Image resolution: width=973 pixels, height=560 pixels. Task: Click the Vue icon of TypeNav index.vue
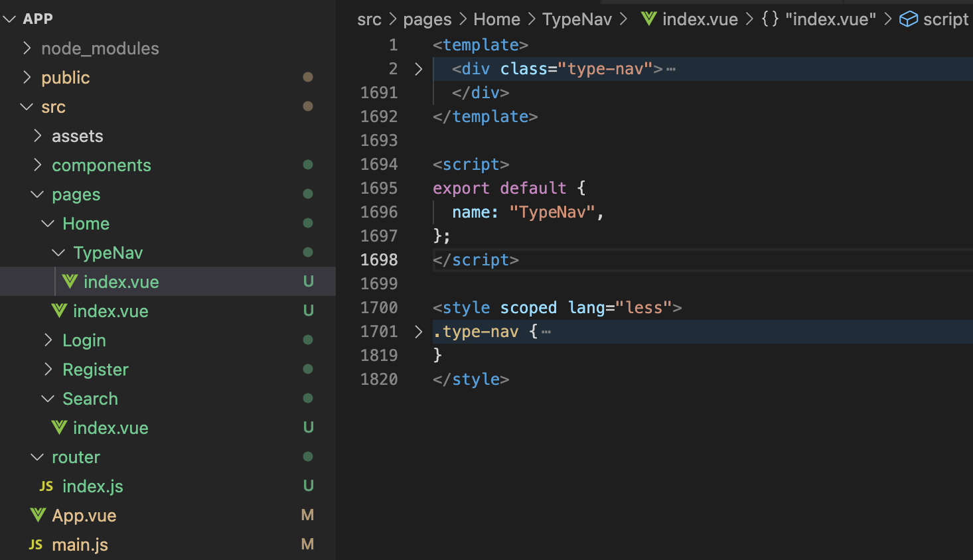(x=70, y=282)
